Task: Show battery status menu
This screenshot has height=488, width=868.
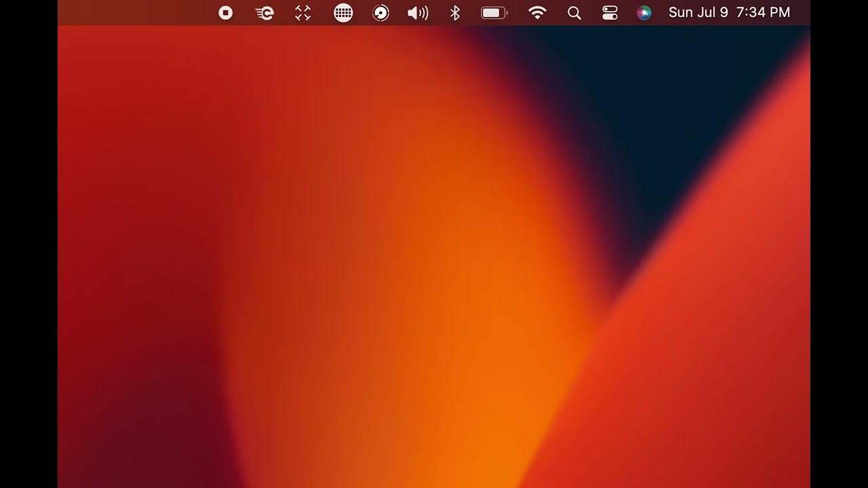Action: [494, 13]
